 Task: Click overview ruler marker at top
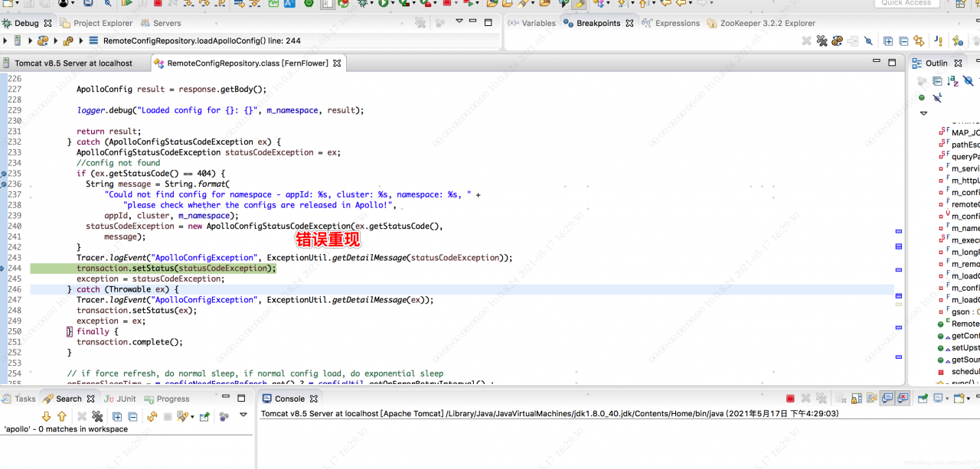point(899,231)
